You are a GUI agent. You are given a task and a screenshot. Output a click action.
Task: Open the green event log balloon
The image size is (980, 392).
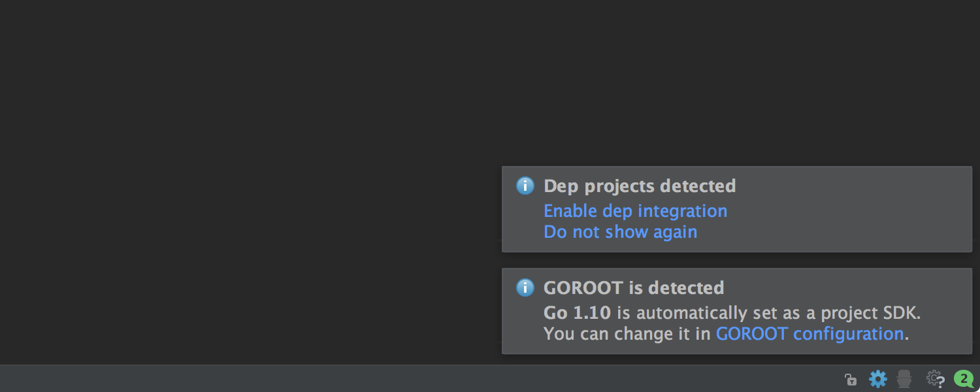[964, 379]
